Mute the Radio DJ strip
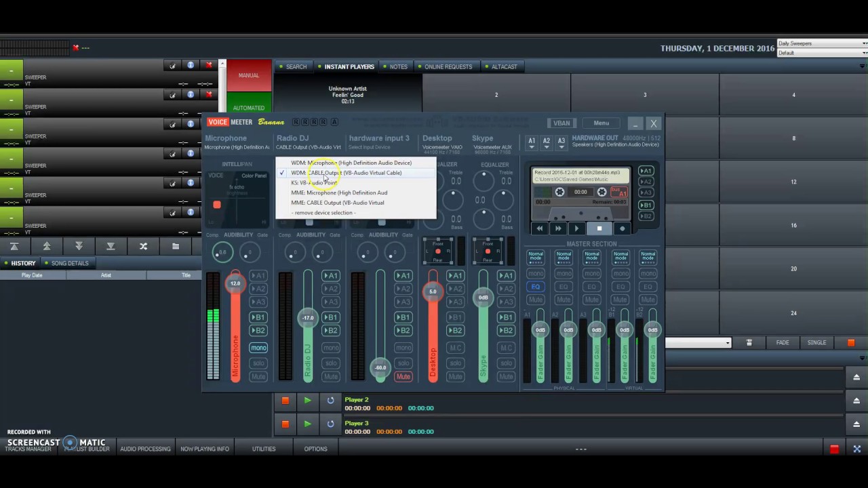The width and height of the screenshot is (868, 488). (330, 377)
